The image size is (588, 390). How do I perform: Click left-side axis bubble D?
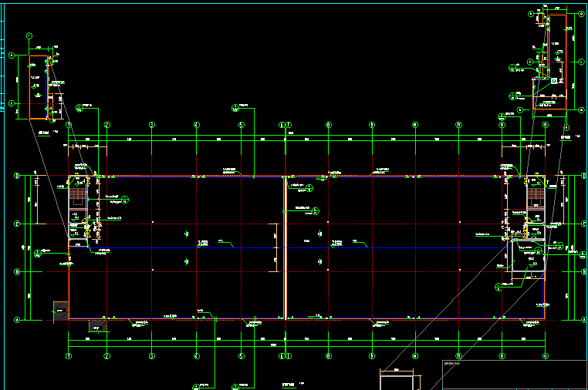15,177
